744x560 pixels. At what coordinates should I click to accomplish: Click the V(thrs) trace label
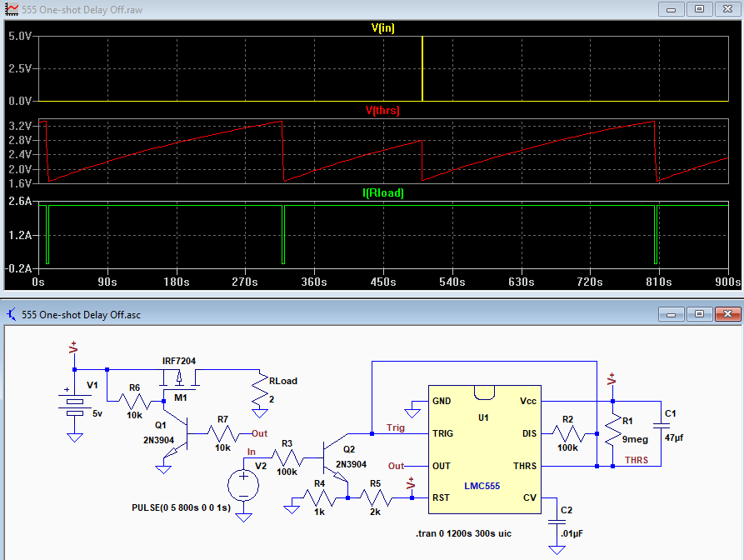pos(382,111)
